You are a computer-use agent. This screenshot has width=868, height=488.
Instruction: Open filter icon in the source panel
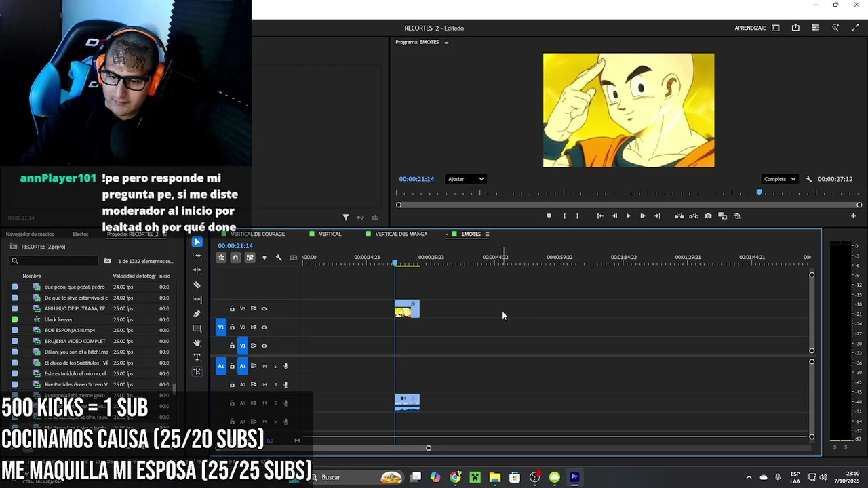coord(346,218)
